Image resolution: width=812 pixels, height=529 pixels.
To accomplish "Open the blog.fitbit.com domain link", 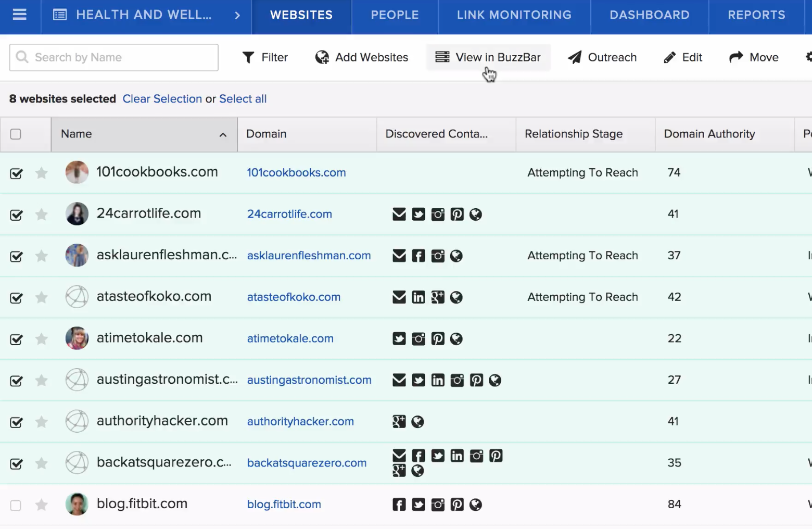I will 284,505.
